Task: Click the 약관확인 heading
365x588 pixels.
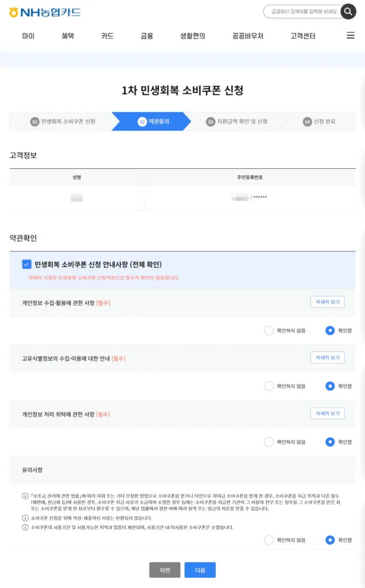Action: click(x=24, y=238)
